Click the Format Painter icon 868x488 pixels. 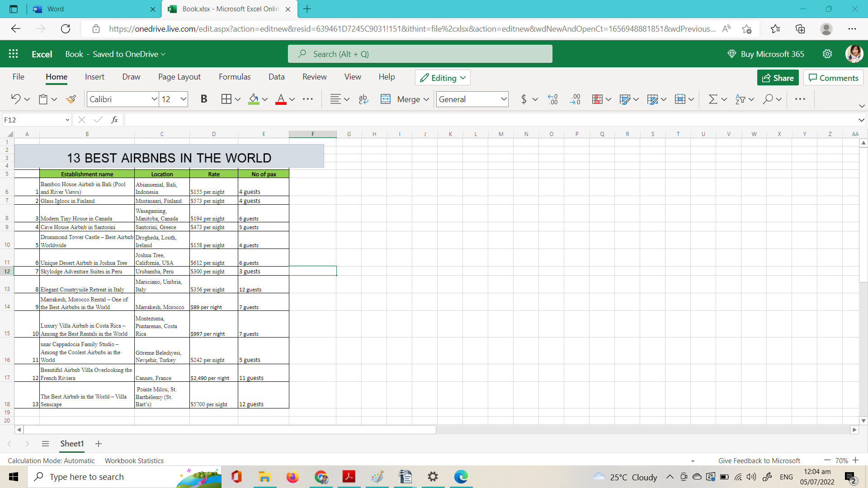click(71, 99)
